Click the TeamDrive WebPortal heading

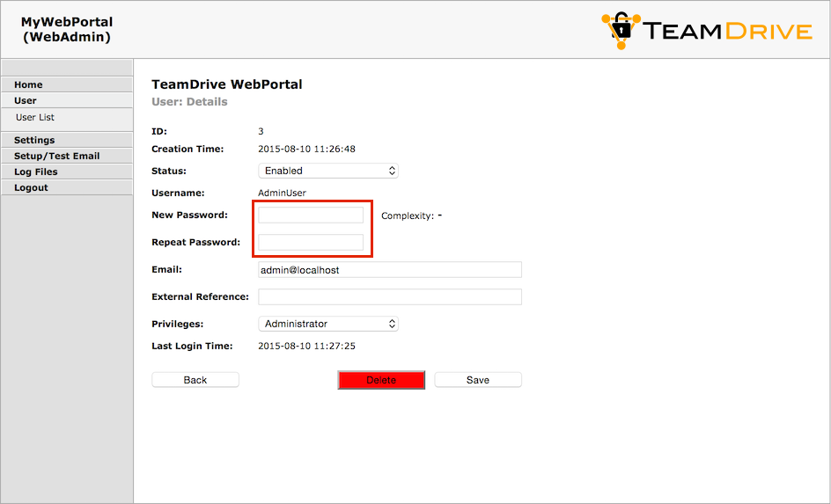coord(227,84)
